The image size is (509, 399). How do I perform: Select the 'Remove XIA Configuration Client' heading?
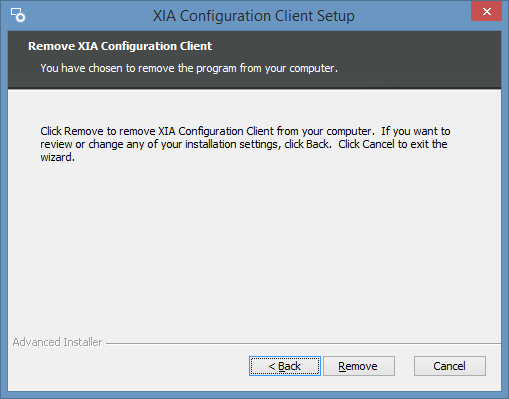(120, 46)
